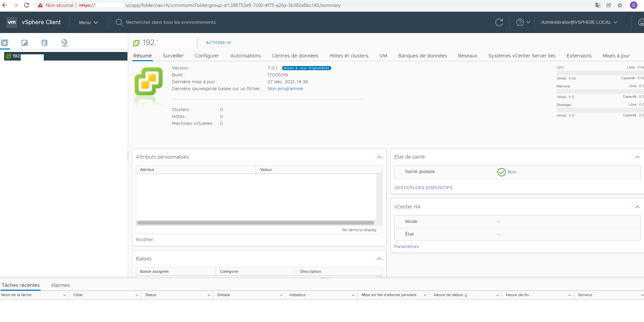Open the Cible column filter dropdown
The image size is (644, 322).
pos(137,295)
